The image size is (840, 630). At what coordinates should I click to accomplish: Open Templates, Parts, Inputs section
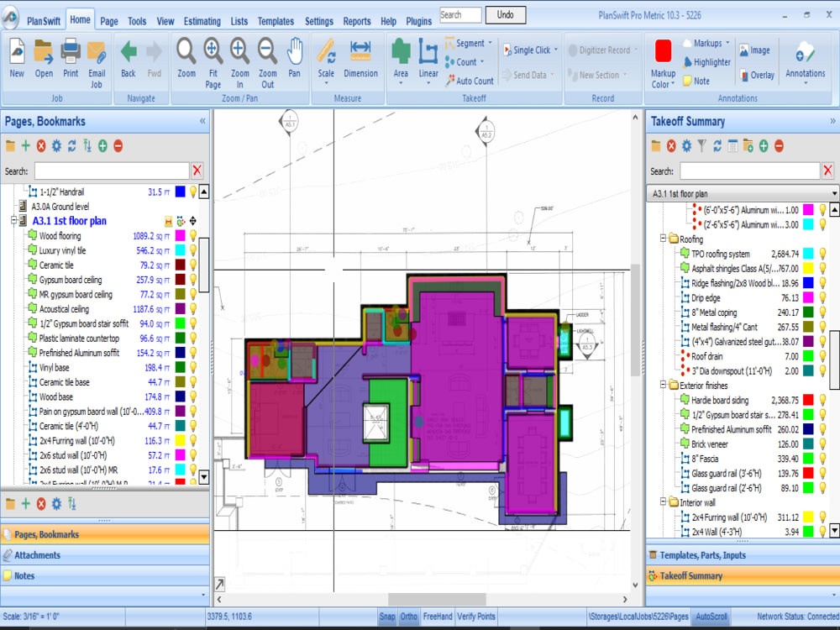click(x=743, y=555)
